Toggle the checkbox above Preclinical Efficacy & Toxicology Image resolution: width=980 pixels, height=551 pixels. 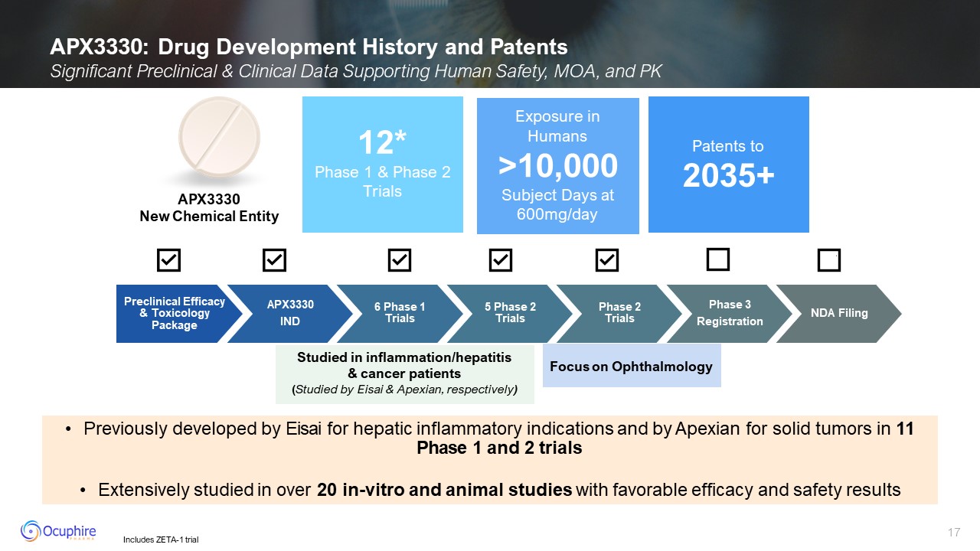(168, 261)
